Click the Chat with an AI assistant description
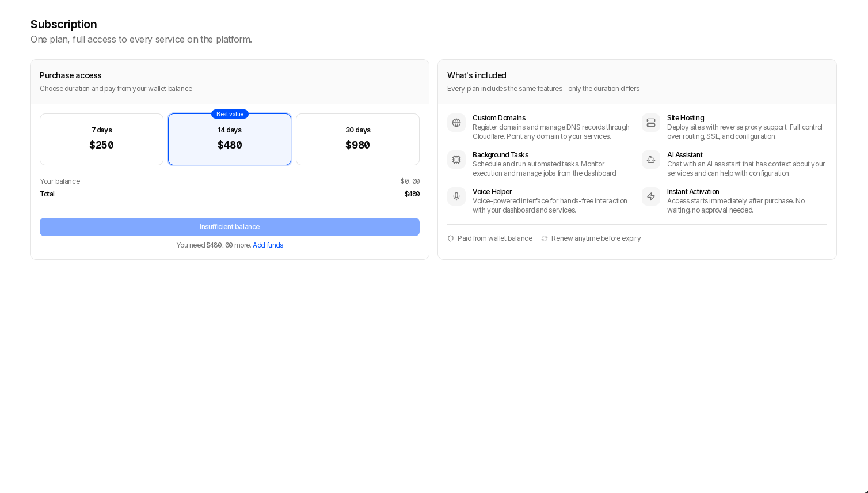The image size is (868, 493). pos(746,169)
